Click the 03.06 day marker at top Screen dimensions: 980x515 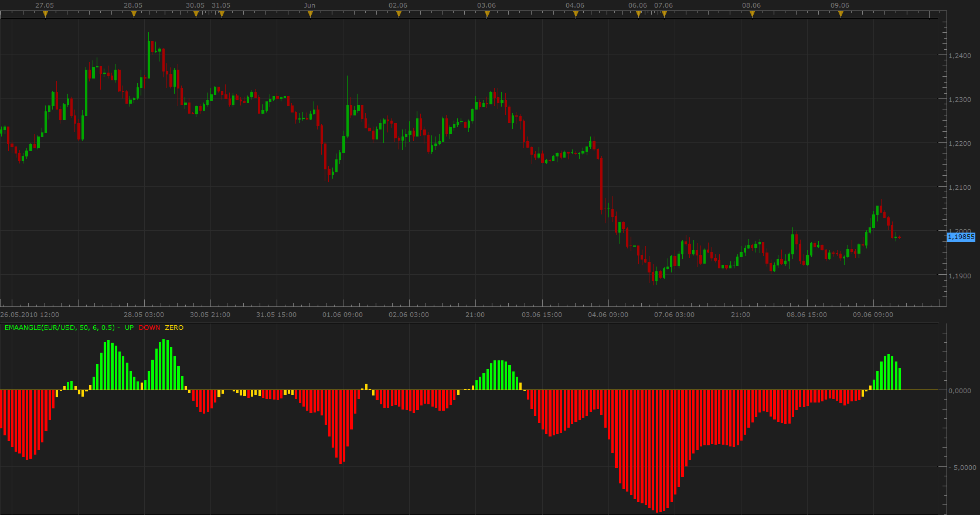click(x=487, y=14)
